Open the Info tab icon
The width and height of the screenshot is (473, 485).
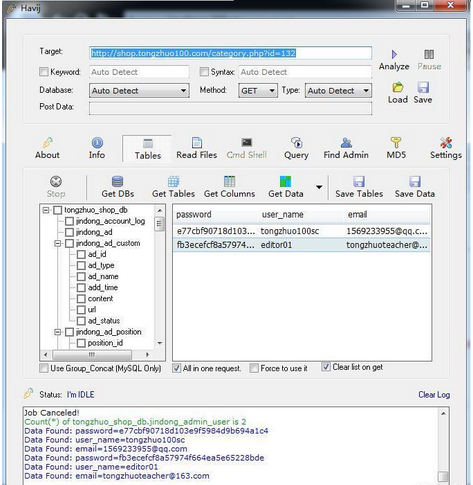pyautogui.click(x=97, y=143)
